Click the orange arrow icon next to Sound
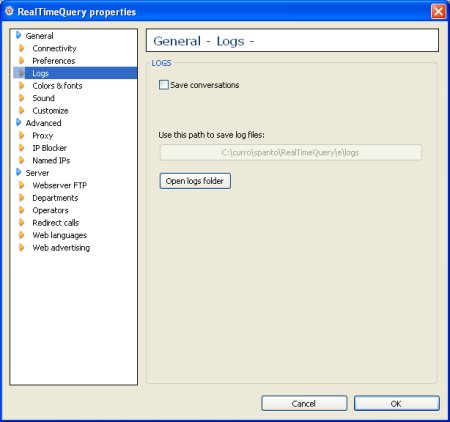Screen dimensions: 450x422 click(22, 98)
